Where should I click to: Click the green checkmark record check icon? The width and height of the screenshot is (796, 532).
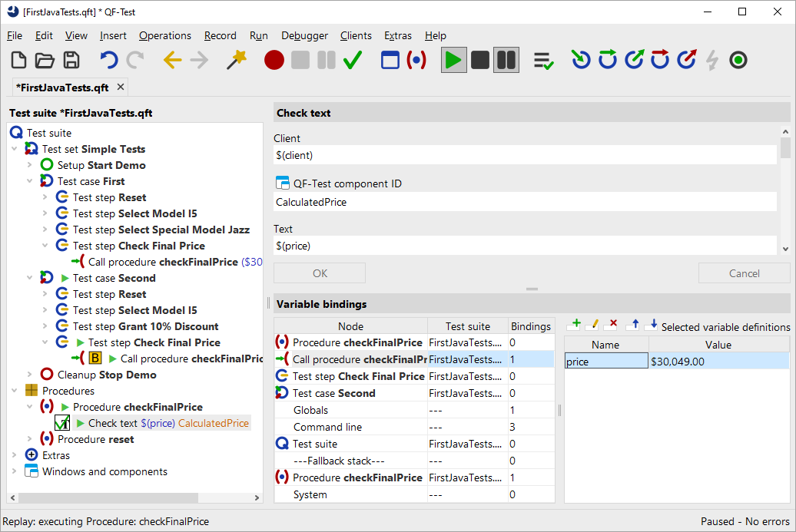pyautogui.click(x=353, y=60)
